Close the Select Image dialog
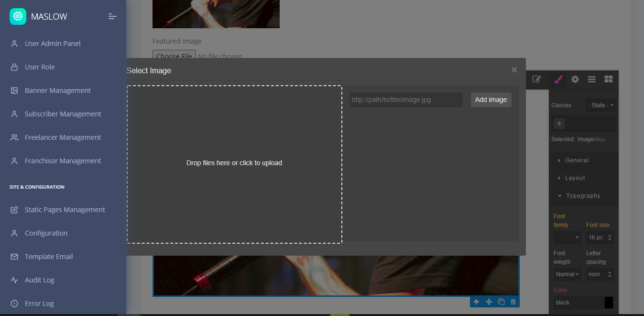 514,70
